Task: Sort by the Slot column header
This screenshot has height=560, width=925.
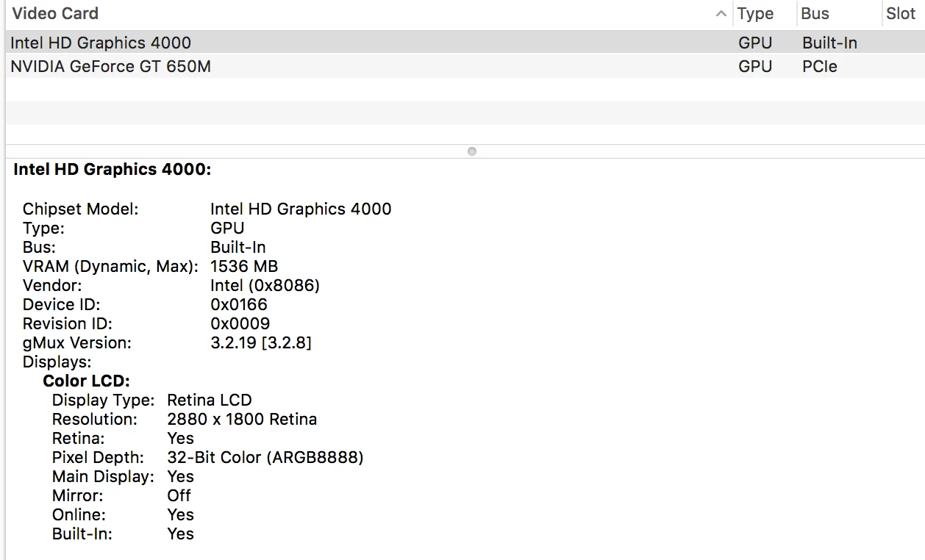Action: 901,13
